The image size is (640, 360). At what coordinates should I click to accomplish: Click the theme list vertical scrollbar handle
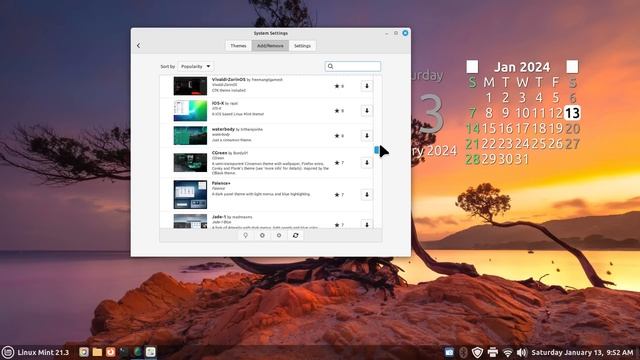(x=376, y=150)
